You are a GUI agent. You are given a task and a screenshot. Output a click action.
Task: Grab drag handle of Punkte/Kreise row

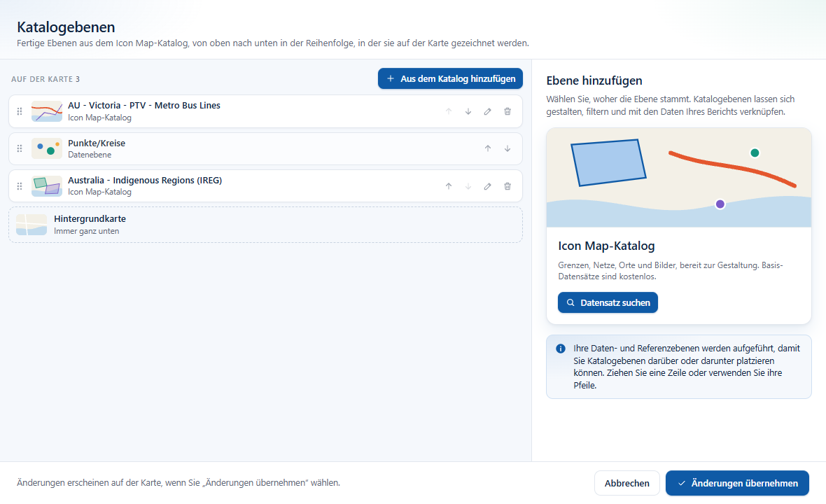click(x=20, y=148)
